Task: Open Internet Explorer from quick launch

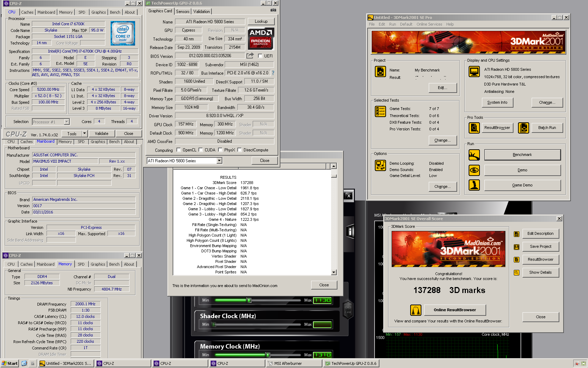Action: [24, 363]
